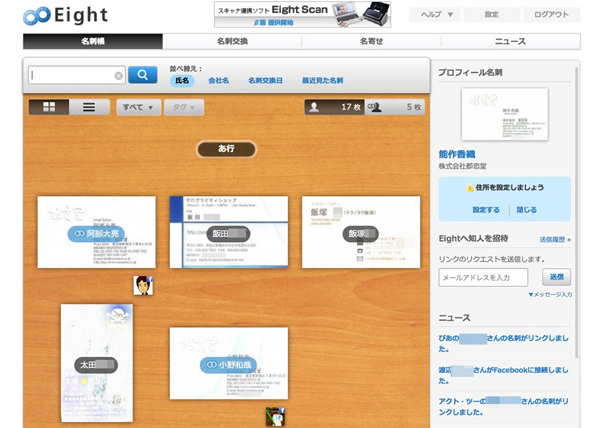The width and height of the screenshot is (600, 428).
Task: Sort cards by 氏名
Action: pos(180,80)
